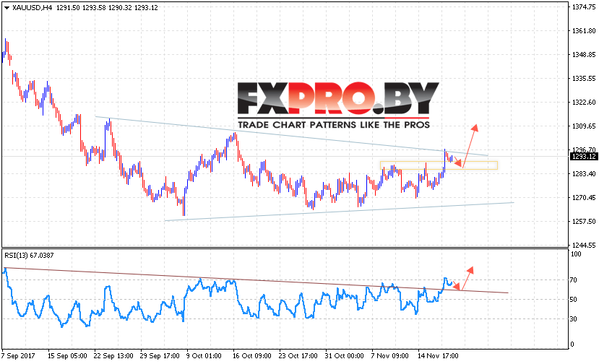
Task: Click the red upward arrow in the RSI panel
Action: (x=467, y=279)
